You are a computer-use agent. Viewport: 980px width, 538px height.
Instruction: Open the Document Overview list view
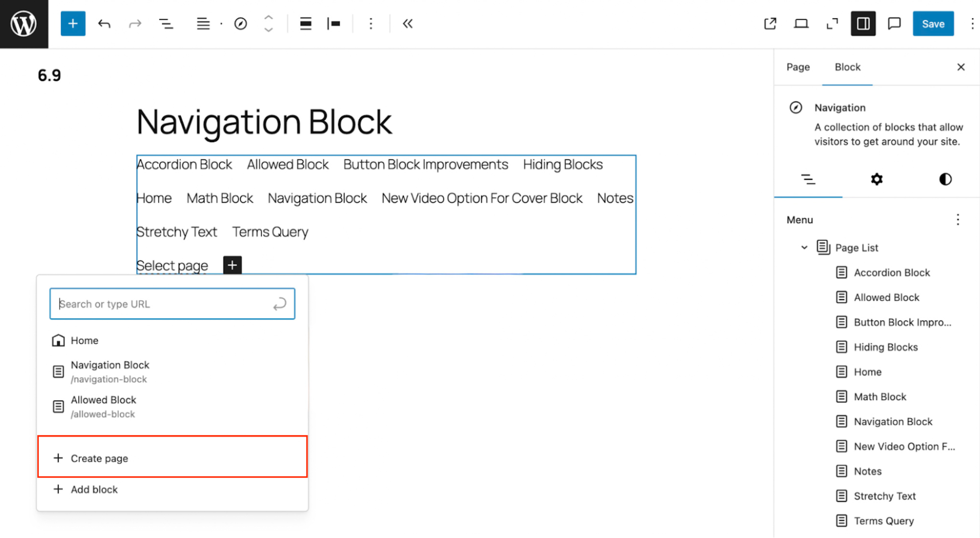click(166, 23)
